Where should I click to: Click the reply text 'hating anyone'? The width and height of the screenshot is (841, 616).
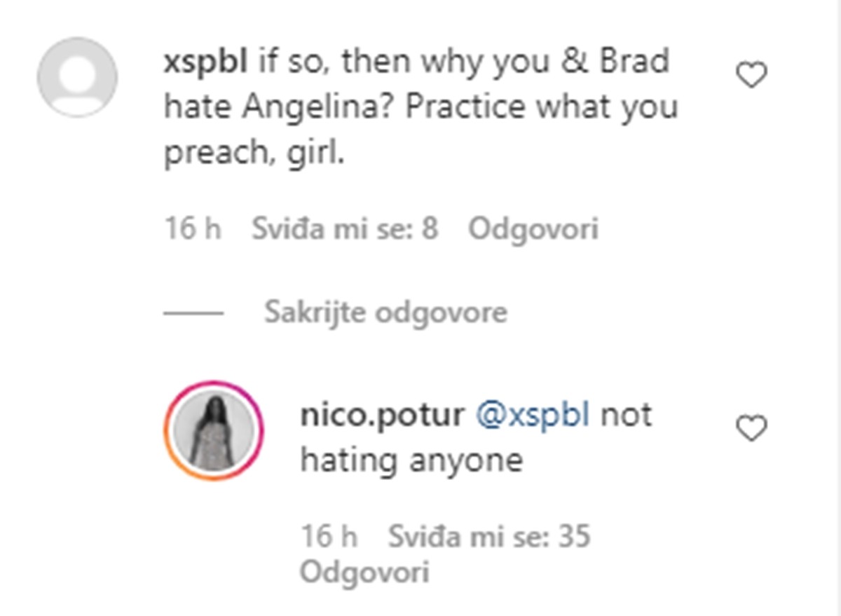click(x=411, y=461)
